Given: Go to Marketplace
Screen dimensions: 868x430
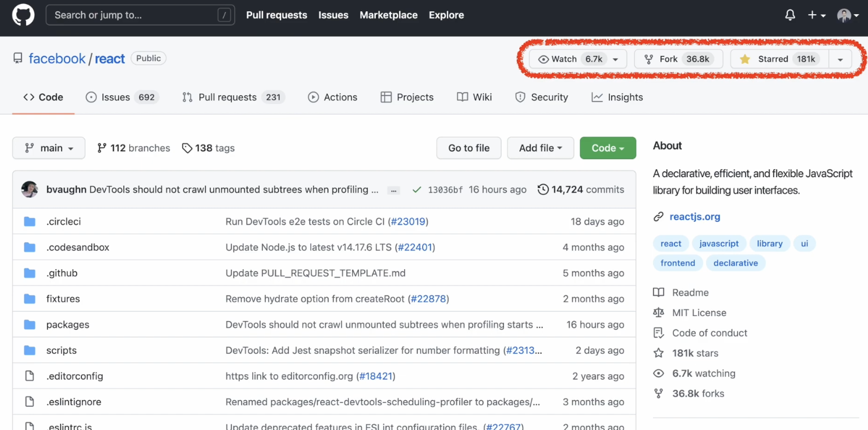Looking at the screenshot, I should pyautogui.click(x=388, y=15).
